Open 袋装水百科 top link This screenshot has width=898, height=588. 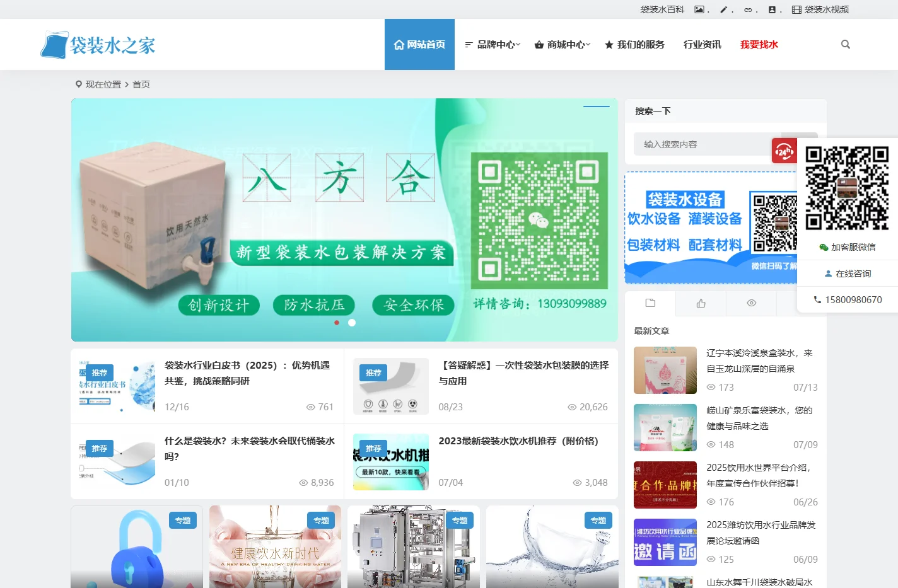(662, 9)
